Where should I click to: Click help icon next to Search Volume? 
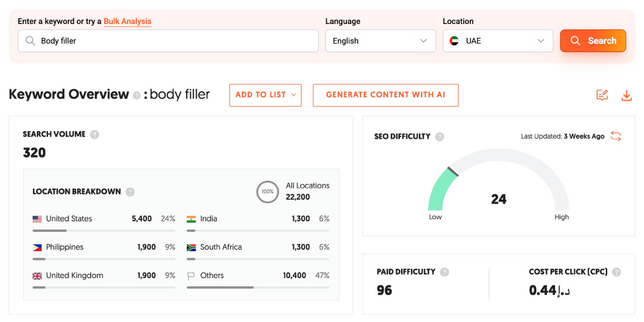95,135
